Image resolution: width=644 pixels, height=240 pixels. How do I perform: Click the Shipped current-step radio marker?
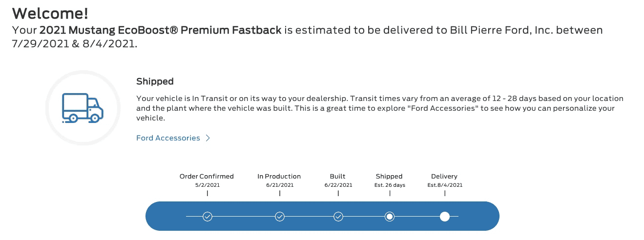click(x=390, y=216)
